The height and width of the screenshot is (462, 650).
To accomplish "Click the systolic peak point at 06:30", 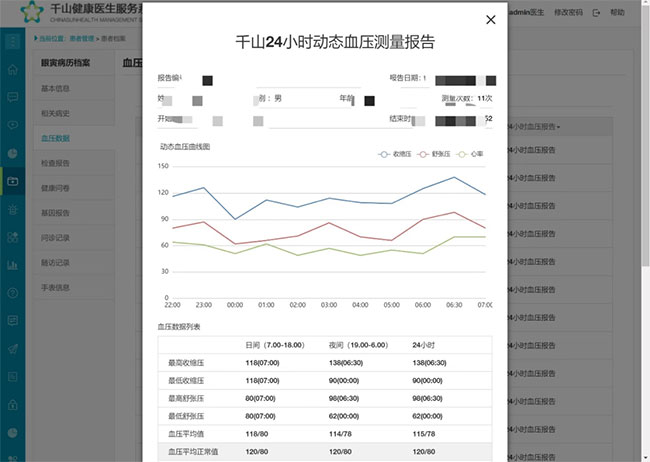I will 454,177.
